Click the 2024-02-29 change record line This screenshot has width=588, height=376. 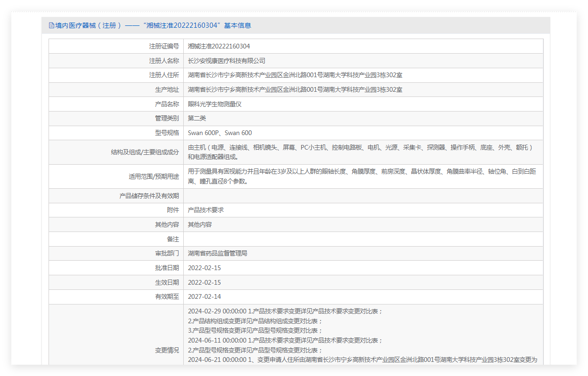click(x=286, y=311)
